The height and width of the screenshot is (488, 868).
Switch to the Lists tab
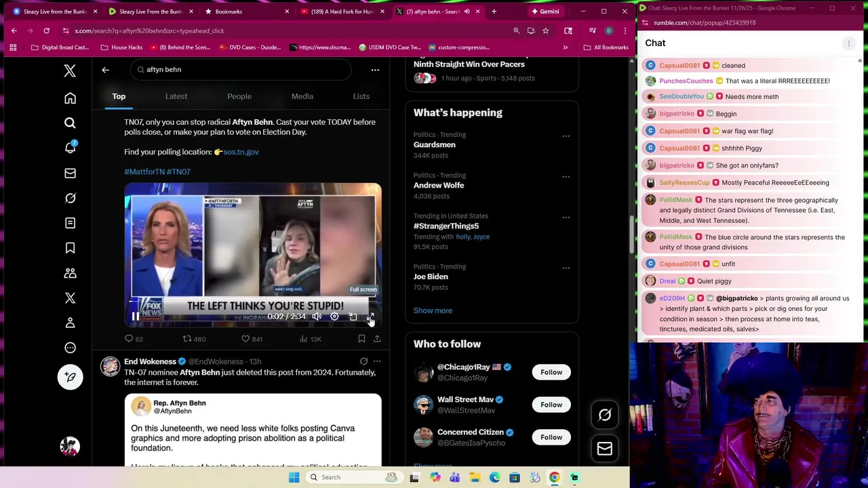pyautogui.click(x=361, y=96)
